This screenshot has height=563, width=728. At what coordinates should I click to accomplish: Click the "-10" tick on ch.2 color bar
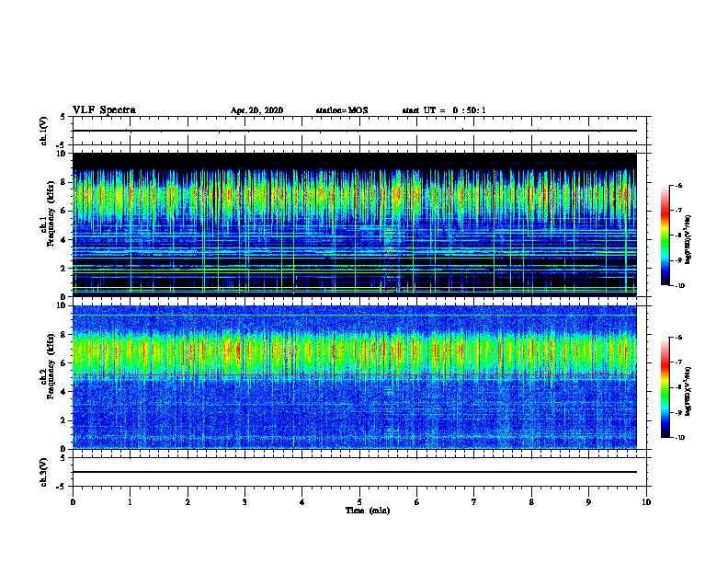679,437
